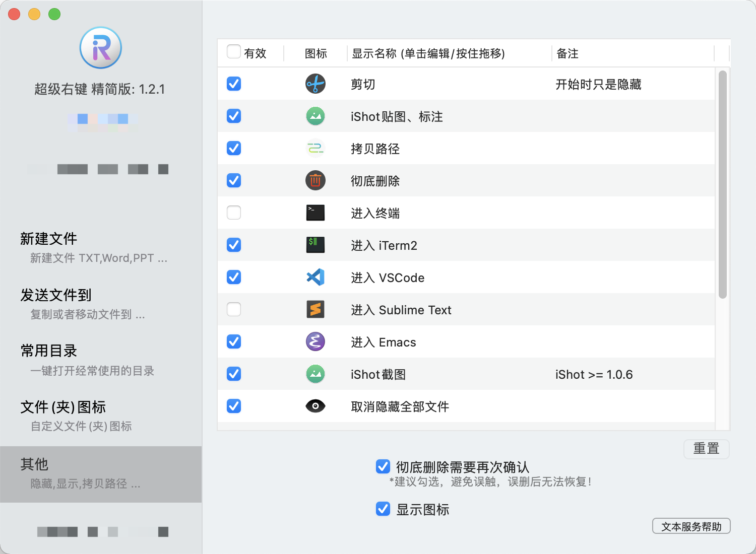756x554 pixels.
Task: Toggle the 有效 header checkbox
Action: pos(234,51)
